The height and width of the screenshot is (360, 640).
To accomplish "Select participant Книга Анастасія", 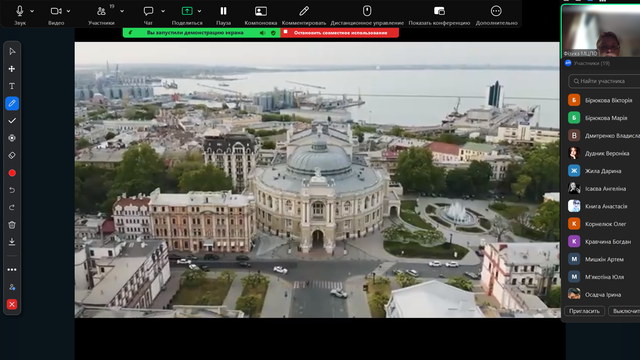I will point(604,206).
